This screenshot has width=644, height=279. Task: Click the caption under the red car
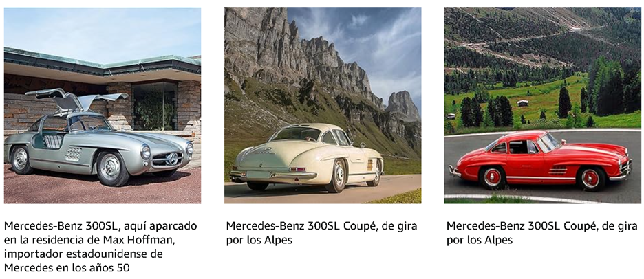tap(542, 233)
